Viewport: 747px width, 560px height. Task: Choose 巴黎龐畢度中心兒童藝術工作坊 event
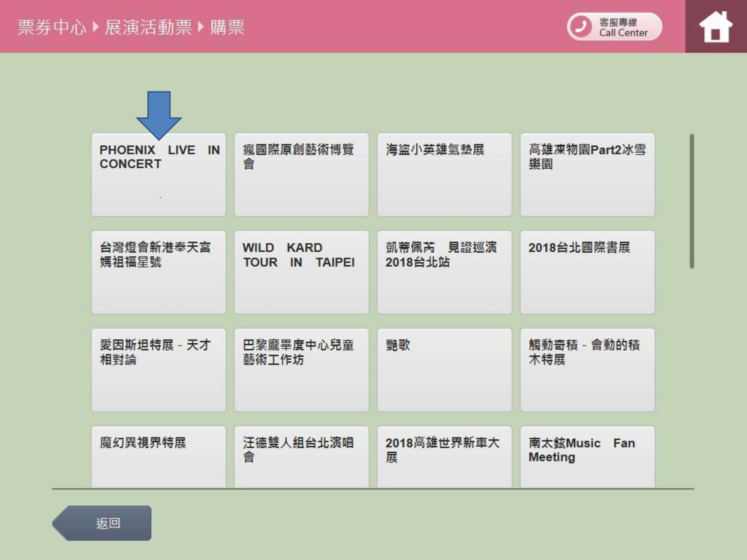click(x=301, y=370)
